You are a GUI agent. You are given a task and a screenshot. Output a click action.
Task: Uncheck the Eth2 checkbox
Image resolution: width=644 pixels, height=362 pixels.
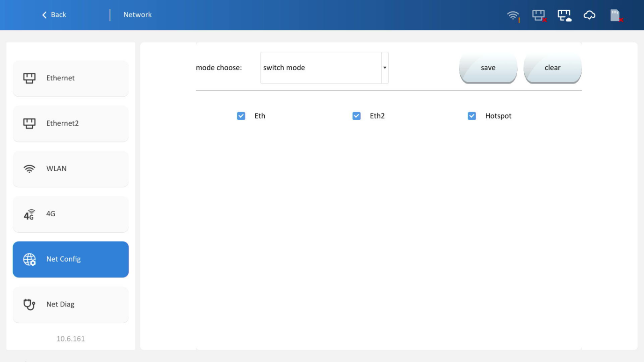coord(356,116)
